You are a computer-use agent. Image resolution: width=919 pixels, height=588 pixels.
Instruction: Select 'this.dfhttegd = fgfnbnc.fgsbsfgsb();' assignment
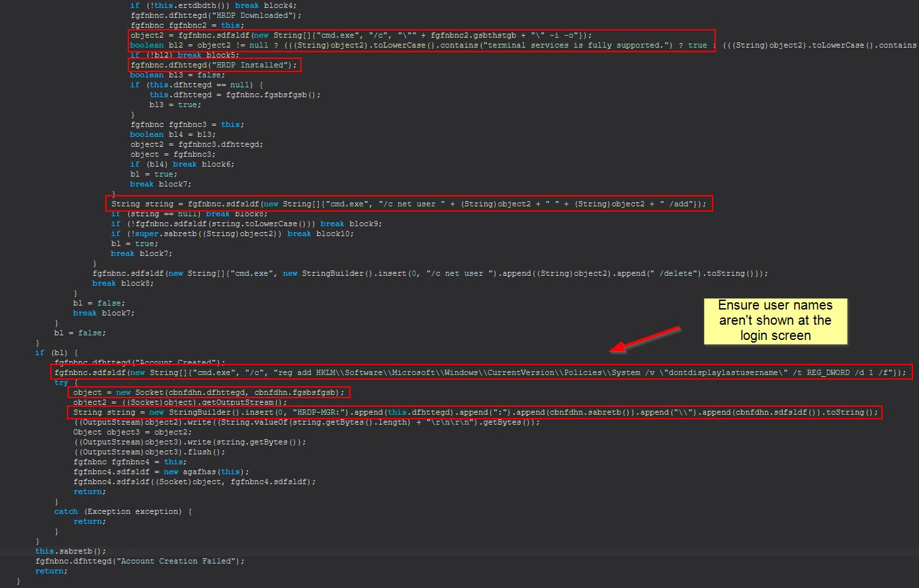pos(235,95)
